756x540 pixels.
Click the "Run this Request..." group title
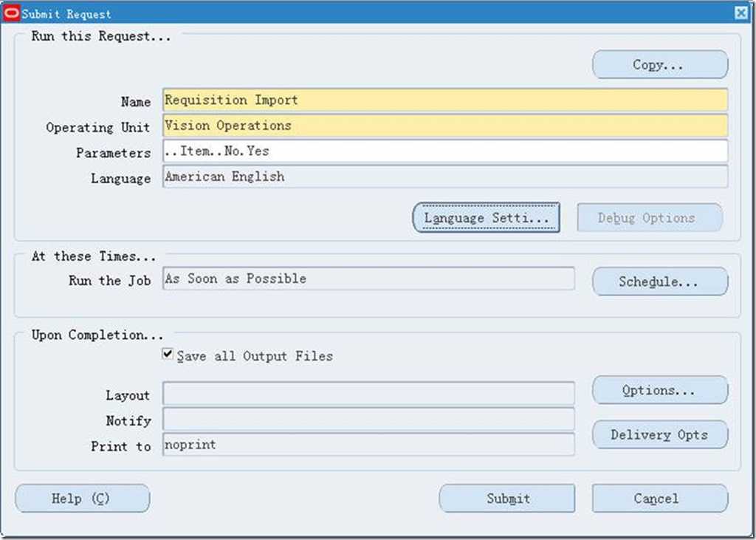(100, 36)
